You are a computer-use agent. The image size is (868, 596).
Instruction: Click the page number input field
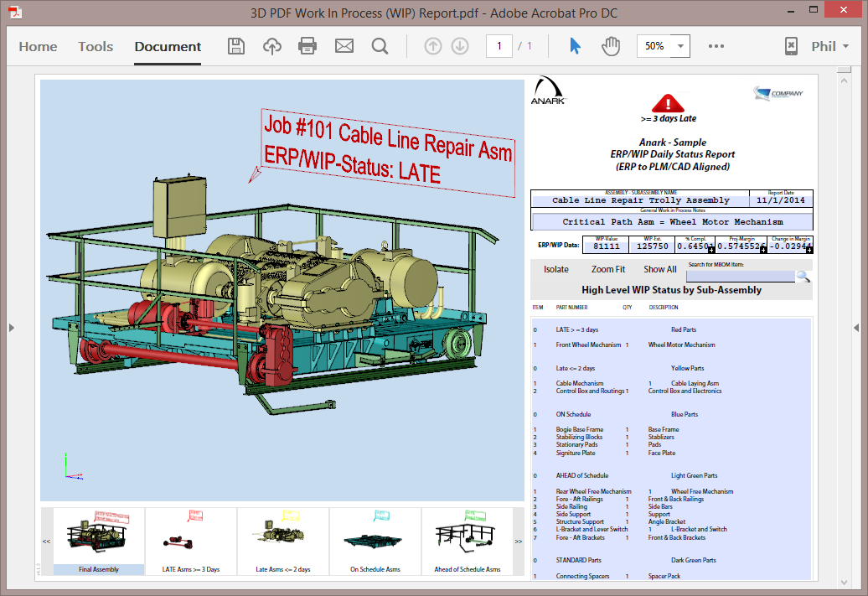click(499, 46)
